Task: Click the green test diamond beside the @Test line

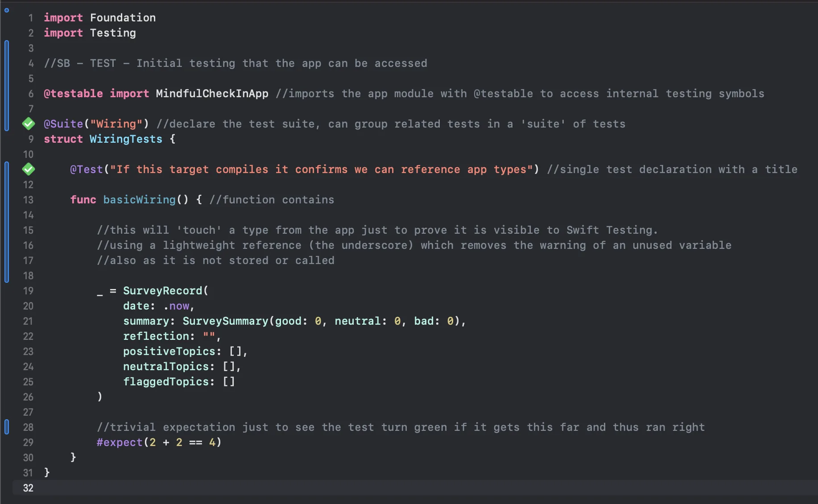Action: (x=29, y=169)
